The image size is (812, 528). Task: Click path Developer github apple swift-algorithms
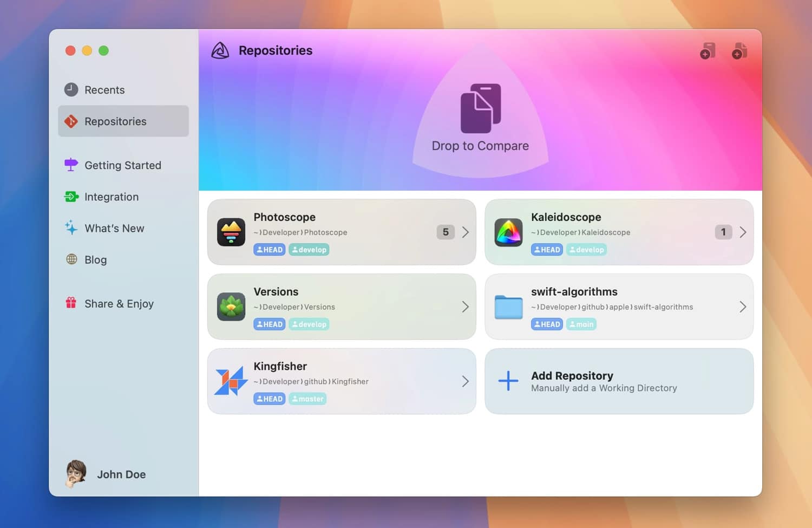612,307
